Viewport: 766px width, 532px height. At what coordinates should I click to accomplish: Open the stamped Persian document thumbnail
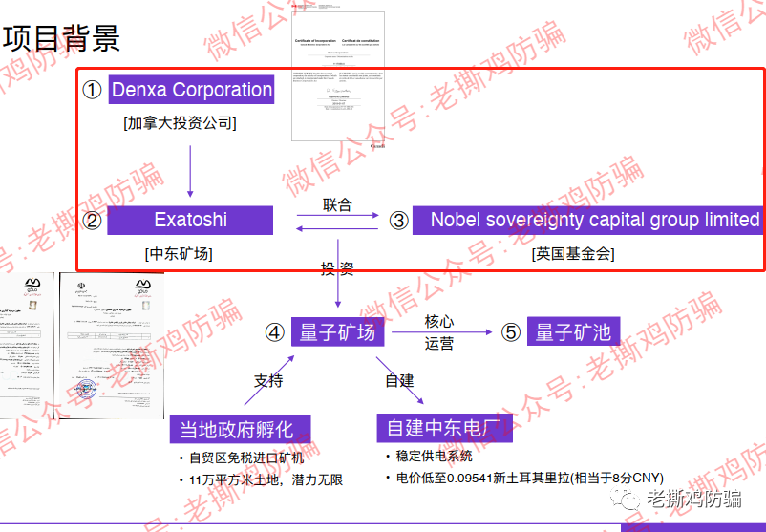click(112, 346)
